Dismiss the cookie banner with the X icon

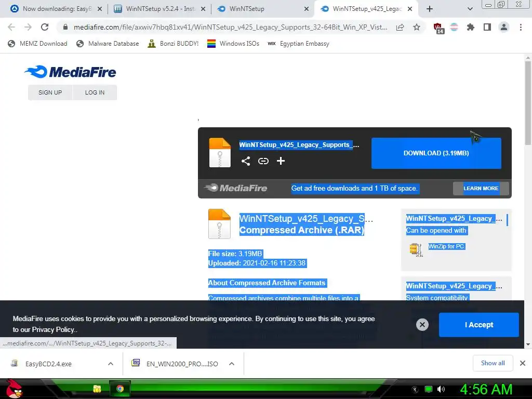[x=422, y=325]
